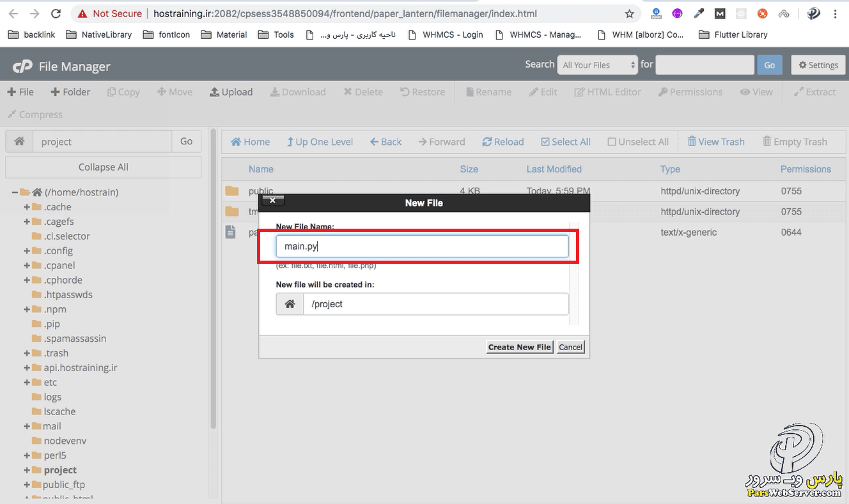Check the Select All checkbox
Screen dimensions: 849x504
pyautogui.click(x=545, y=142)
